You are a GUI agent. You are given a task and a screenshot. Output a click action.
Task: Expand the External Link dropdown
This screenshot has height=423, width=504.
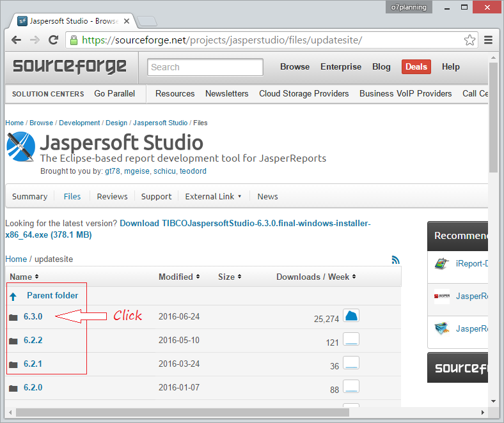click(x=213, y=197)
